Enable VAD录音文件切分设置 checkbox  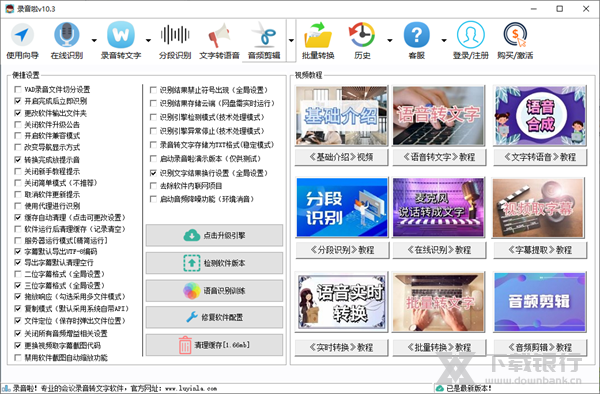[18, 90]
